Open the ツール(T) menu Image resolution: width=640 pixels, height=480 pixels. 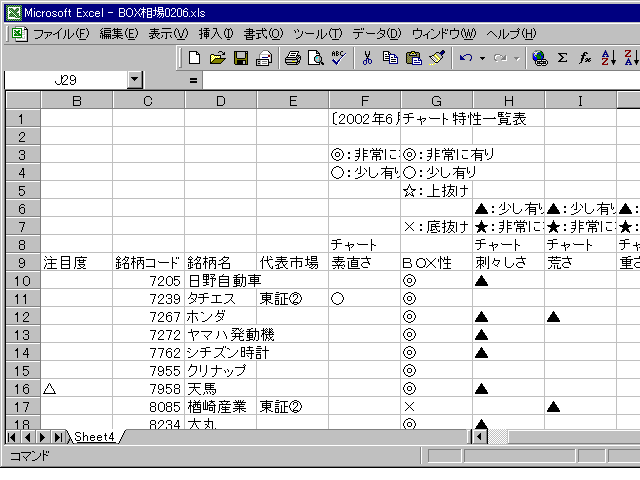tap(318, 34)
